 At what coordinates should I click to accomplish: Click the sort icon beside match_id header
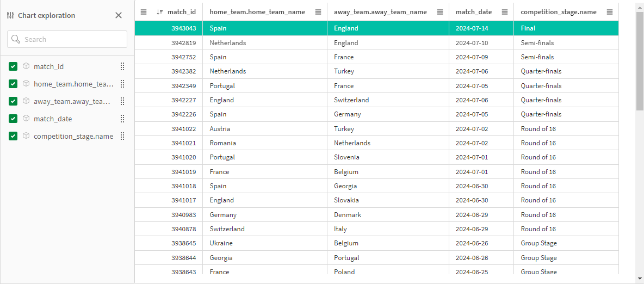pyautogui.click(x=160, y=12)
